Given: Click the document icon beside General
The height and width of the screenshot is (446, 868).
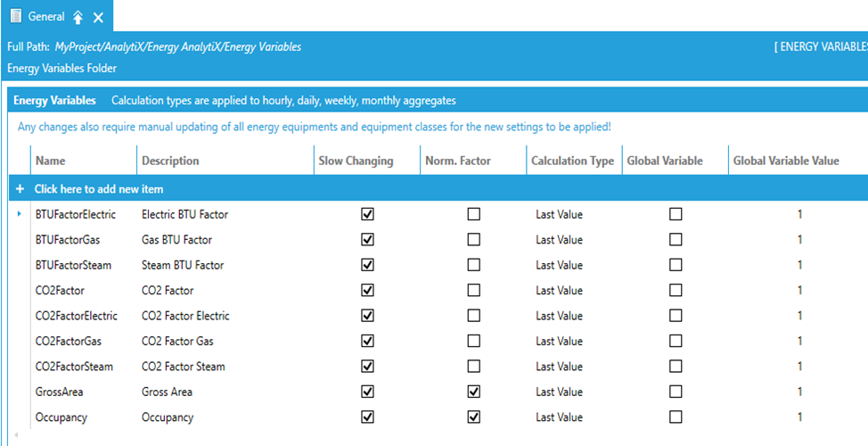Looking at the screenshot, I should point(15,16).
